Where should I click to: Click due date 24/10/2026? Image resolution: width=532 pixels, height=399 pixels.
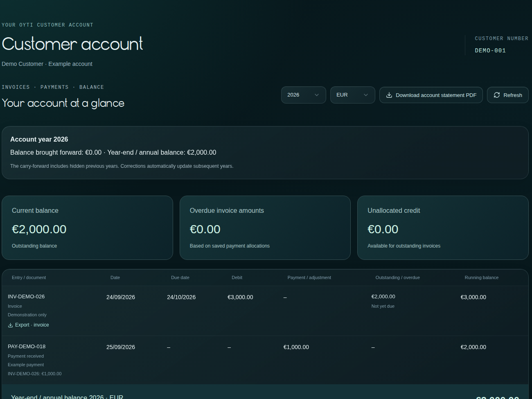[x=181, y=297]
